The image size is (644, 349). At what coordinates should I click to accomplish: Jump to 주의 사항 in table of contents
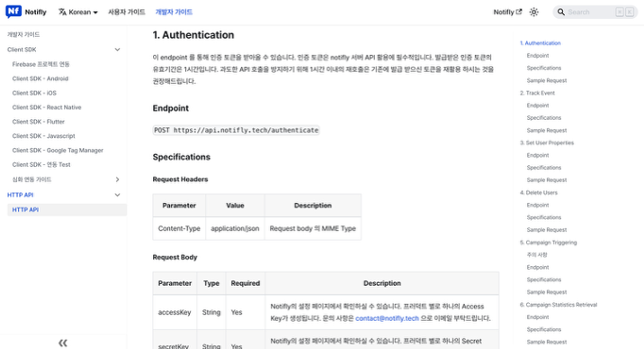(x=537, y=255)
